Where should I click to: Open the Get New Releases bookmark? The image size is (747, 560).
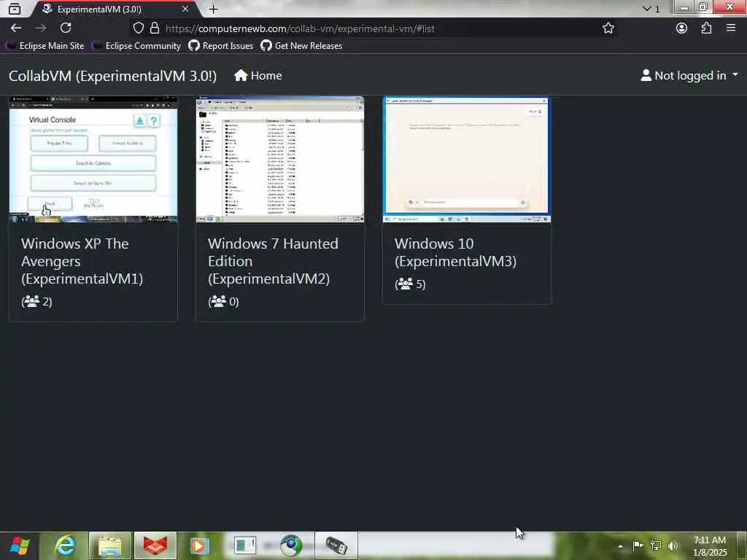[x=301, y=46]
